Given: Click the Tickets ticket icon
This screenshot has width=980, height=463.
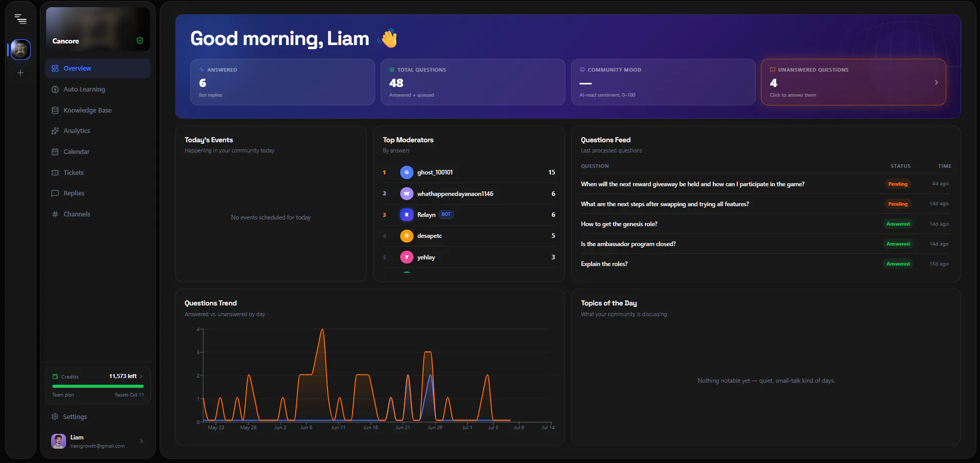Looking at the screenshot, I should [x=55, y=172].
